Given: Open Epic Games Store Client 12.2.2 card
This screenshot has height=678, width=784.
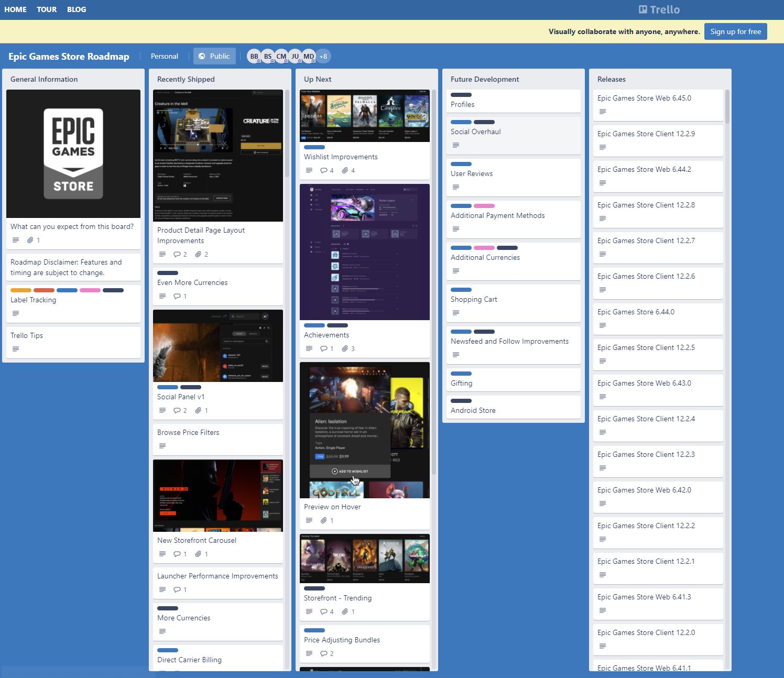Looking at the screenshot, I should pyautogui.click(x=658, y=532).
